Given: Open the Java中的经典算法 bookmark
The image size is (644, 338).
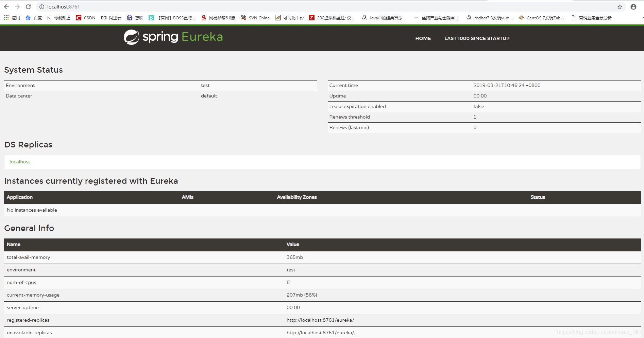Looking at the screenshot, I should click(x=384, y=18).
